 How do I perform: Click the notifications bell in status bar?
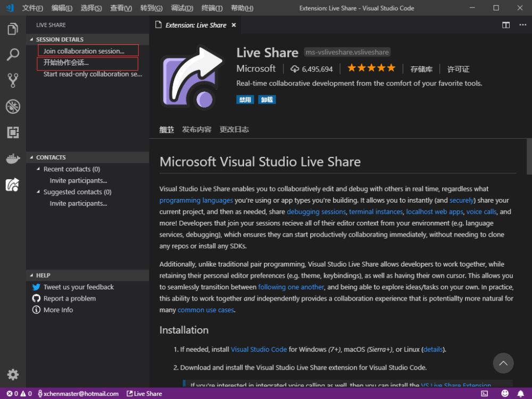[x=520, y=394]
